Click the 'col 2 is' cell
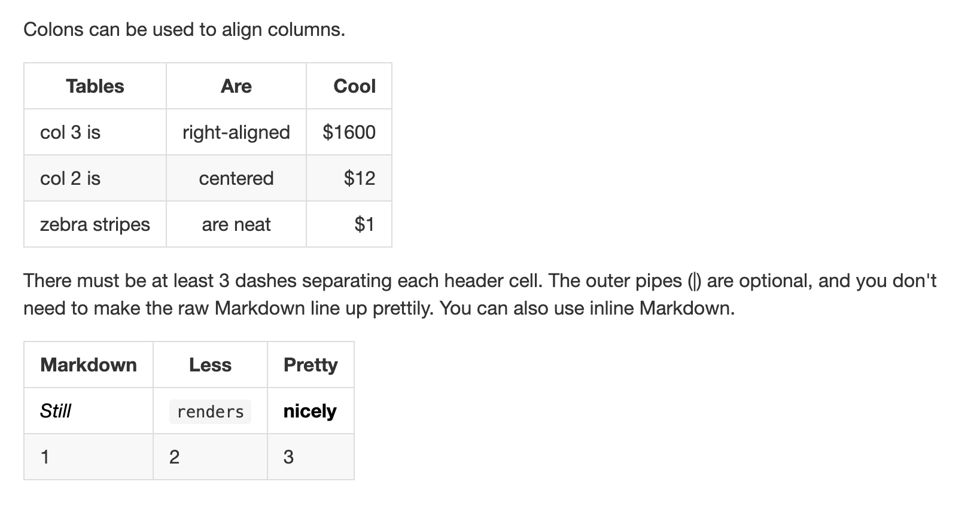 click(95, 178)
